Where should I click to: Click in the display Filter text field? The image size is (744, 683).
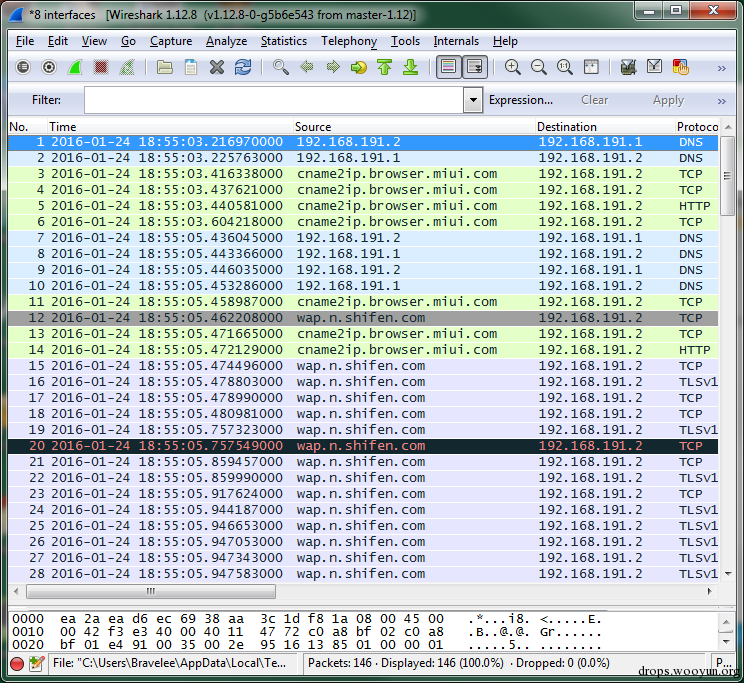(273, 100)
